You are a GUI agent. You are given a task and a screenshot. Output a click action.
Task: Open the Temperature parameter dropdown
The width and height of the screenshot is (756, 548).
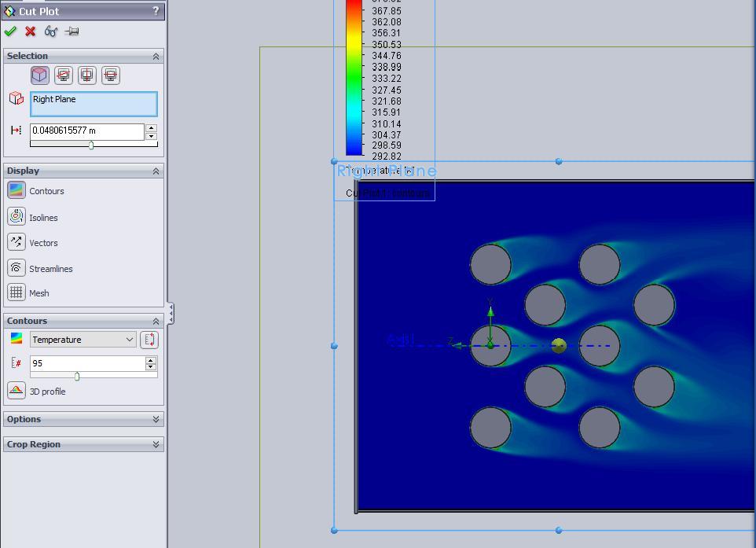(83, 340)
